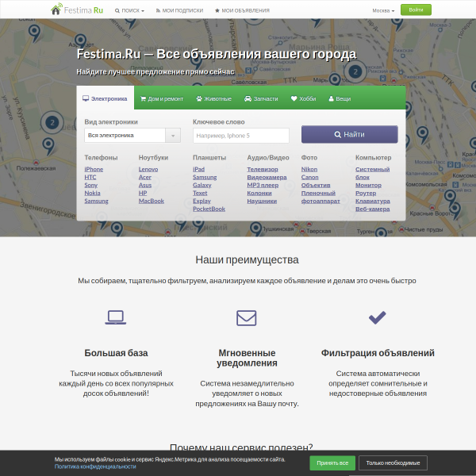Open the Телевизор link
Viewport: 476px width, 476px height.
(263, 170)
